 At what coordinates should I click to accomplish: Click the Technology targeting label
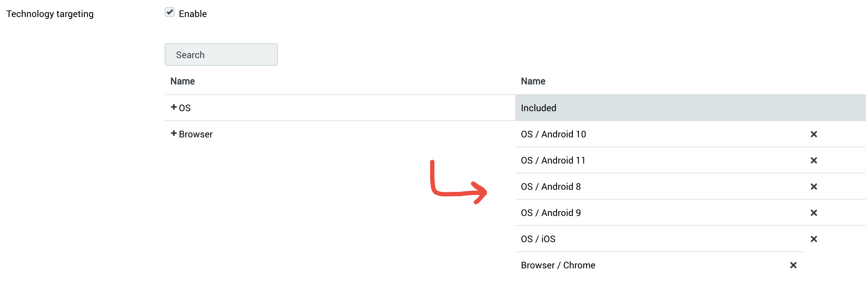(x=50, y=14)
